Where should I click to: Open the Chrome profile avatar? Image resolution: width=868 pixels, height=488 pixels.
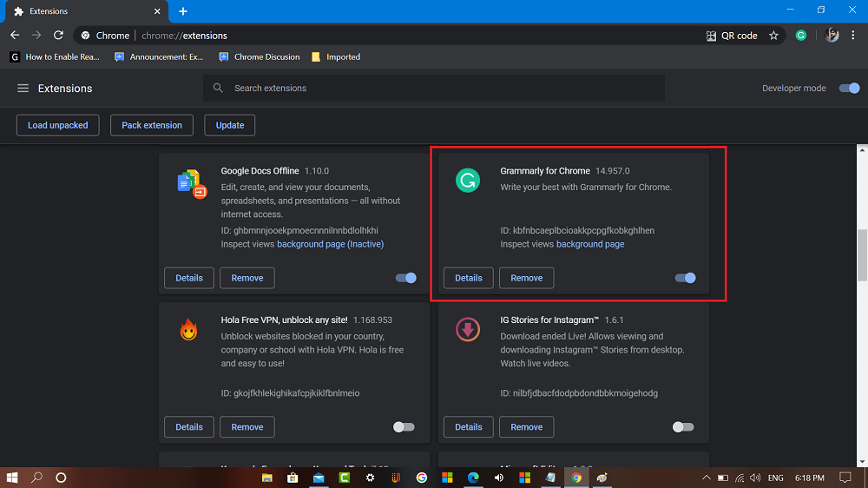click(x=832, y=36)
